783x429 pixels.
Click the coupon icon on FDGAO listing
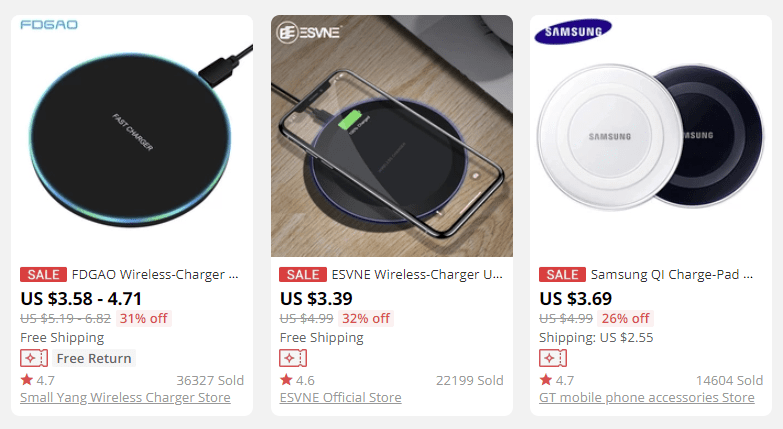point(33,358)
